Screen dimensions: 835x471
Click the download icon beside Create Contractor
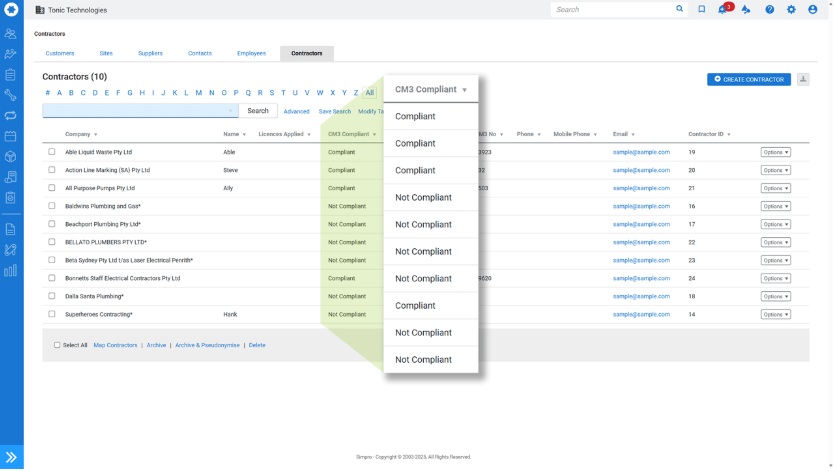tap(803, 79)
